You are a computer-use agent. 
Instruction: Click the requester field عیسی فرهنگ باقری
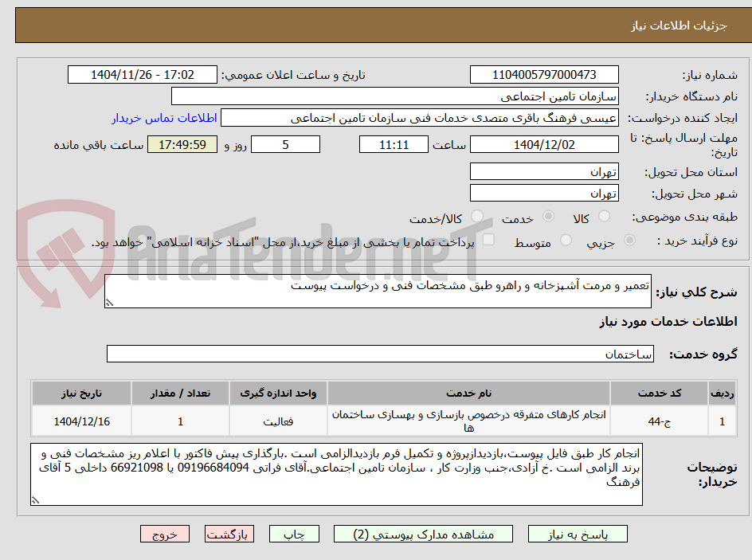coord(420,118)
